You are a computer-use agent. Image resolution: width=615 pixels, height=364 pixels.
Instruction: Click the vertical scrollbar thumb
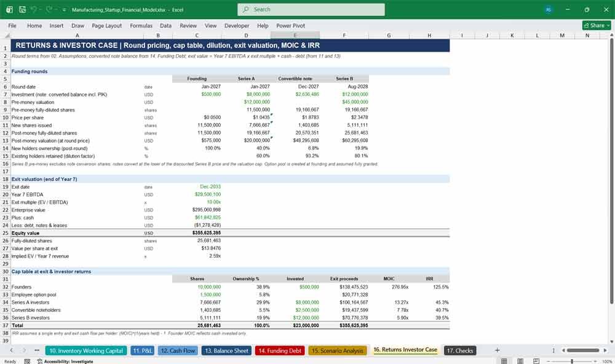(611, 171)
